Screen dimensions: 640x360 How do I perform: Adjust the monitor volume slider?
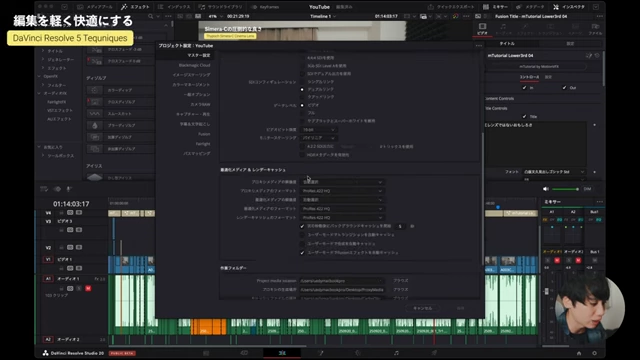pos(566,189)
